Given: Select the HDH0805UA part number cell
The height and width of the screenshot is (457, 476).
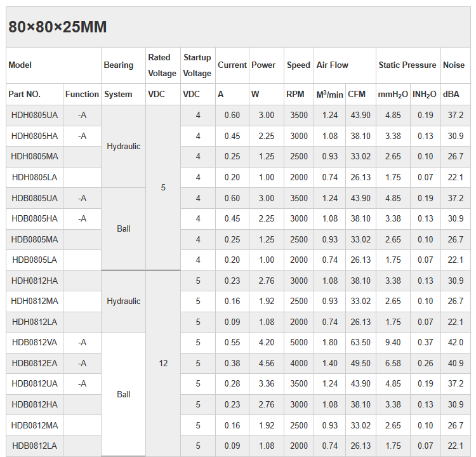Looking at the screenshot, I should click(x=34, y=116).
